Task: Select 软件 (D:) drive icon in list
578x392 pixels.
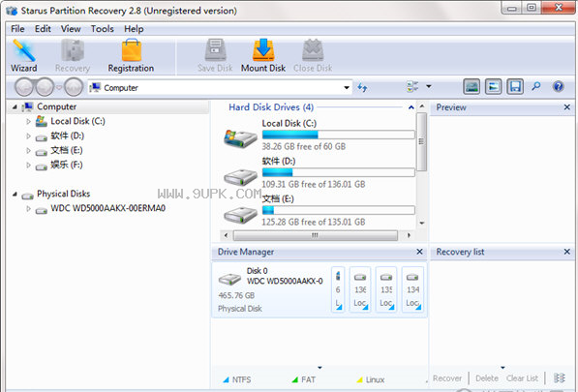Action: pos(240,177)
